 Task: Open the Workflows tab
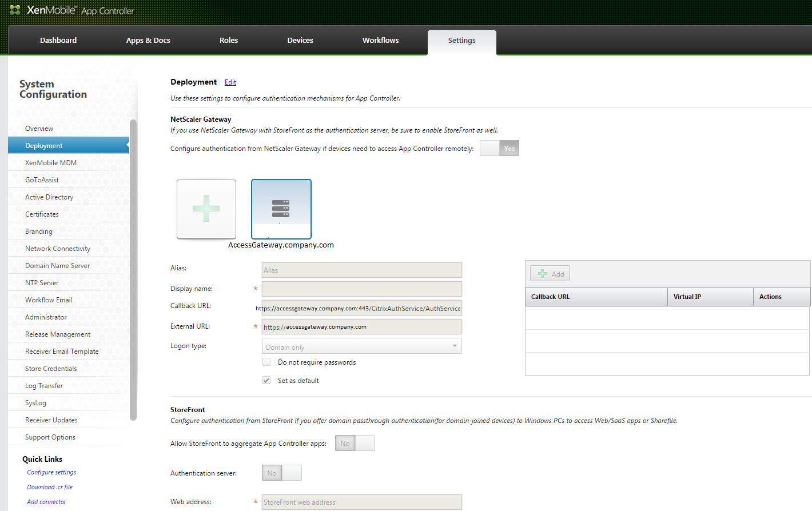pyautogui.click(x=380, y=40)
